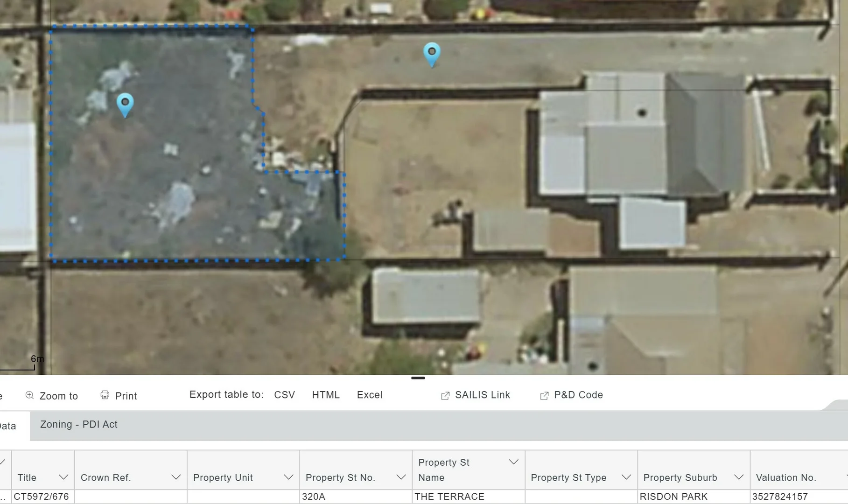This screenshot has width=848, height=504.
Task: Click the map pin on the driveway strip
Action: tap(432, 53)
